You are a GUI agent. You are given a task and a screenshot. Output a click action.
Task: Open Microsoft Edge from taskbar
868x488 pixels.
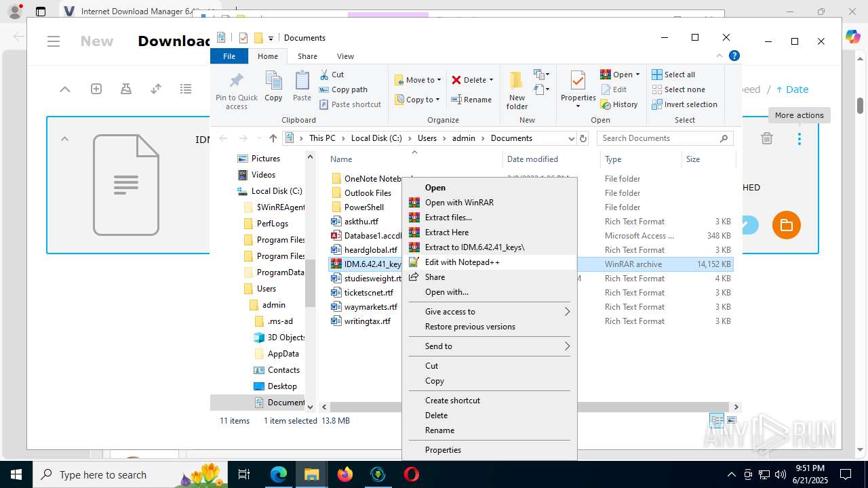coord(279,474)
